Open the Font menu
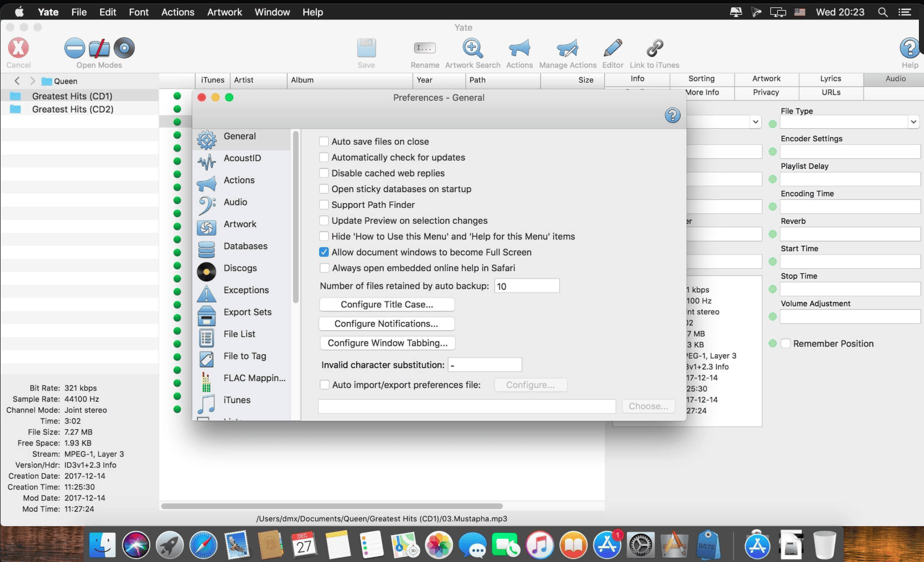The image size is (924, 562). coord(138,12)
